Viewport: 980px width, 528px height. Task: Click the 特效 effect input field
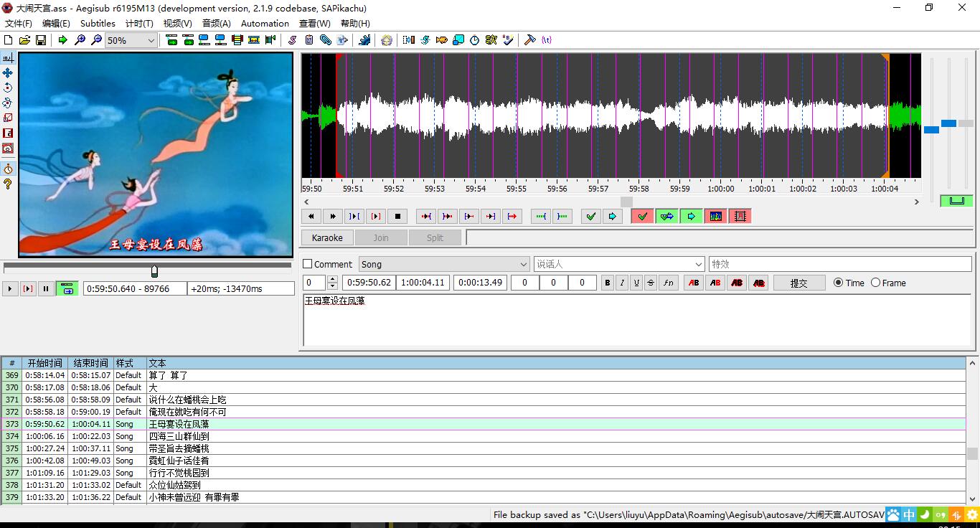[x=840, y=264]
